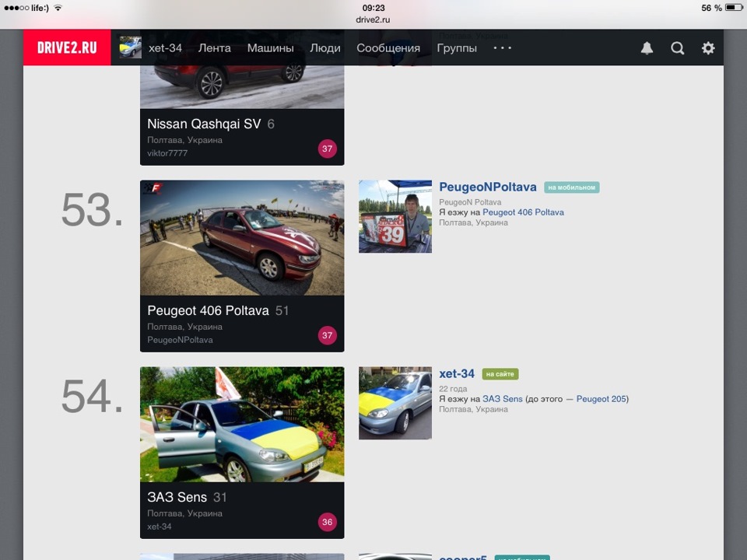The width and height of the screenshot is (747, 560).
Task: Open the Peugeot 205 previous car link
Action: (601, 399)
